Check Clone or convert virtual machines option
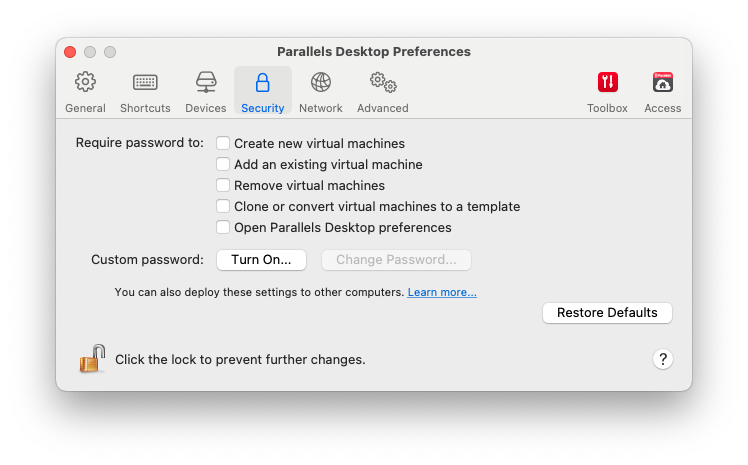Screen dimensions: 748x465 click(x=223, y=207)
